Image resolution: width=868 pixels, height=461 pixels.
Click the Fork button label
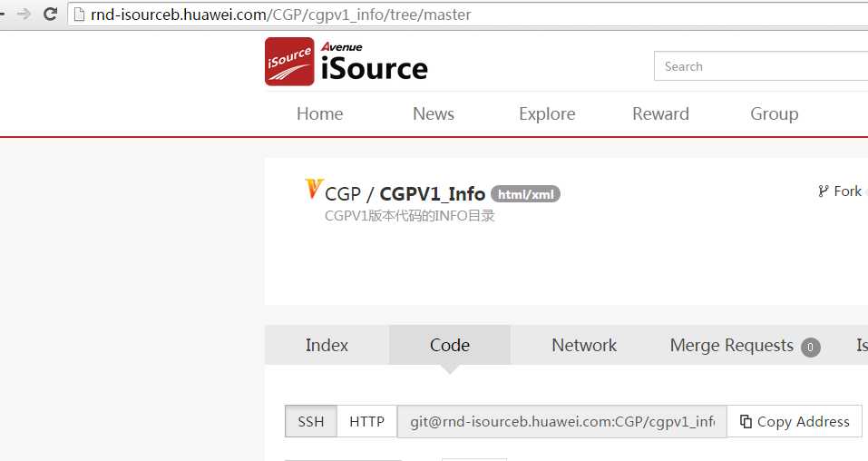tap(847, 191)
